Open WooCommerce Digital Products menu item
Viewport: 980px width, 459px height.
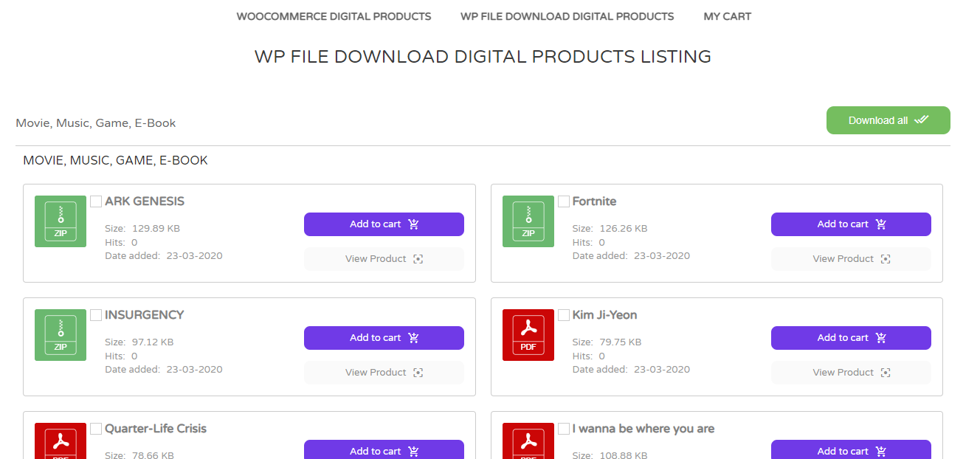coord(334,16)
